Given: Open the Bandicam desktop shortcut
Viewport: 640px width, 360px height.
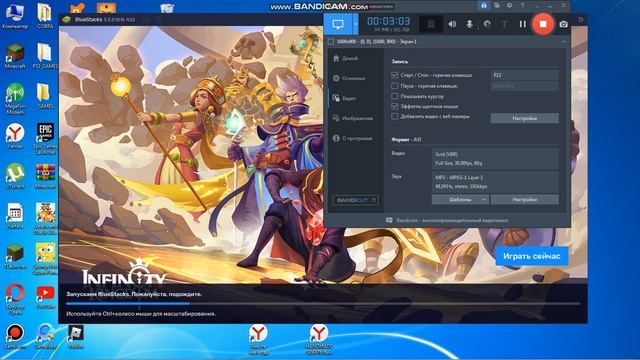Looking at the screenshot, I should [15, 336].
